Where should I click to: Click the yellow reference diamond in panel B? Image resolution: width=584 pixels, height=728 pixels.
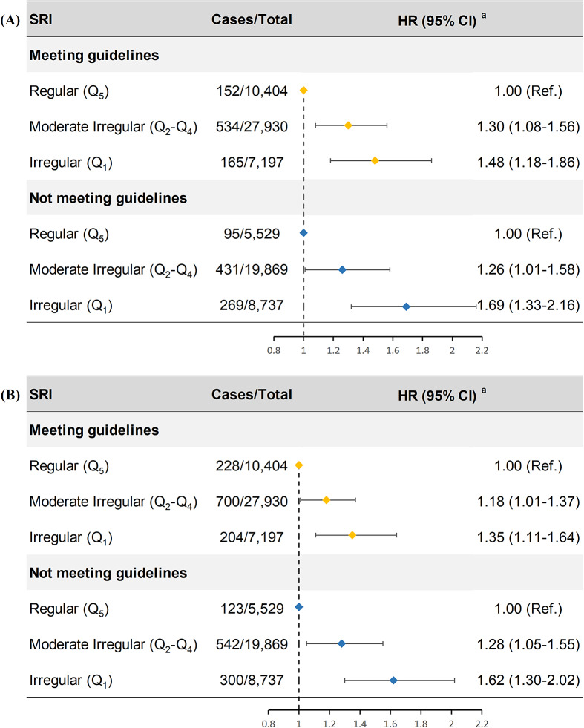299,465
